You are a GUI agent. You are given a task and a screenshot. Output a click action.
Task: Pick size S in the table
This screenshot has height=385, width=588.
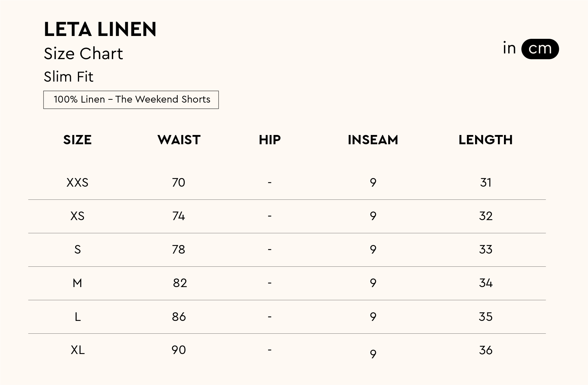(x=77, y=250)
